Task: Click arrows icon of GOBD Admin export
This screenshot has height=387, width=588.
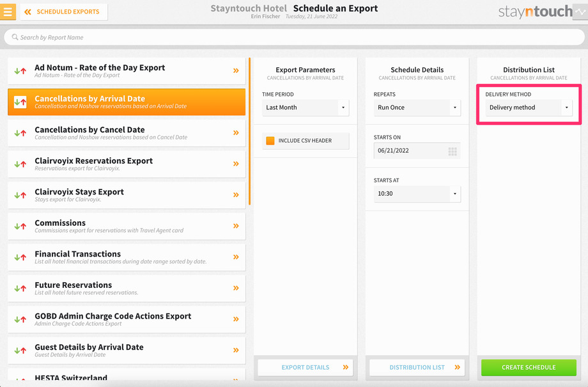Action: pyautogui.click(x=20, y=320)
